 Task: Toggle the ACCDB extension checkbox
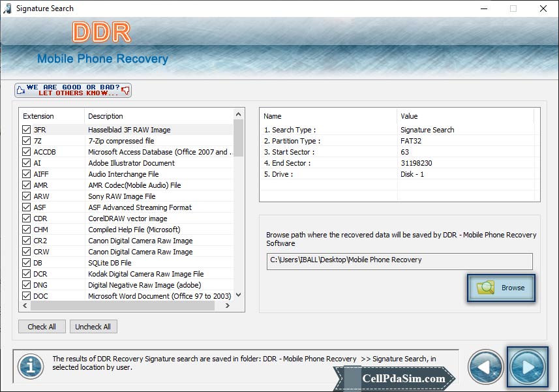[x=26, y=151]
